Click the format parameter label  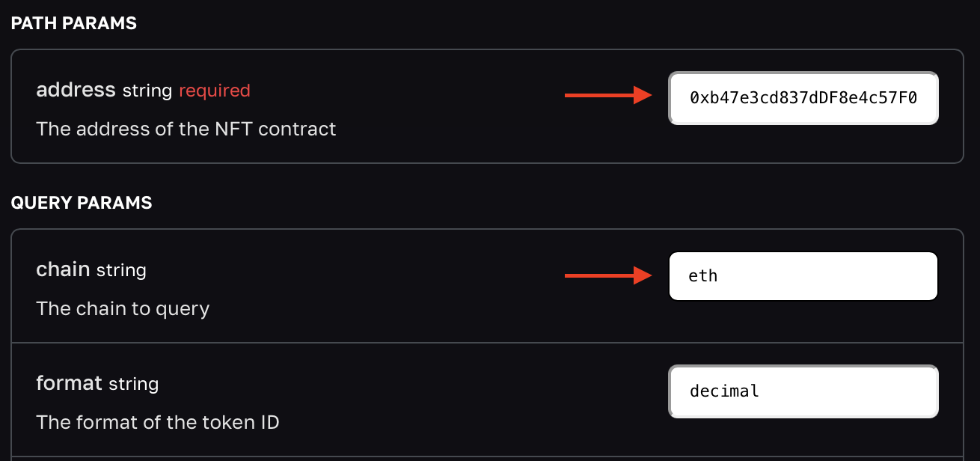pyautogui.click(x=69, y=383)
